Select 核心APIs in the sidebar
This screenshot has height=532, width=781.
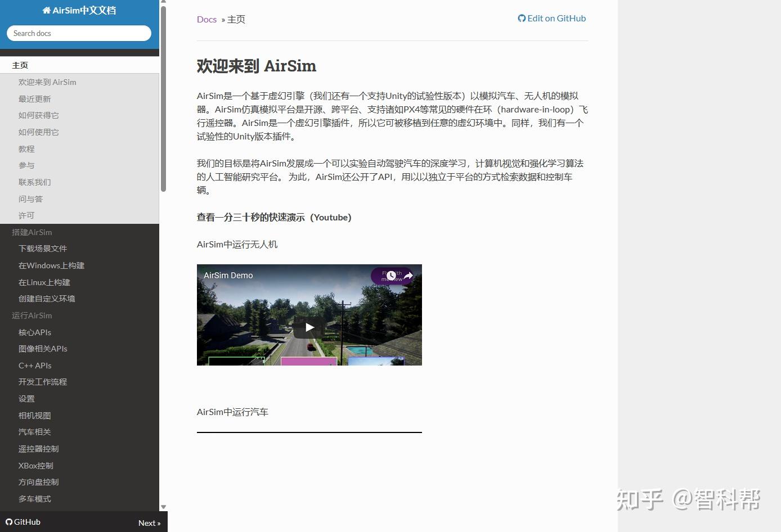pos(35,332)
